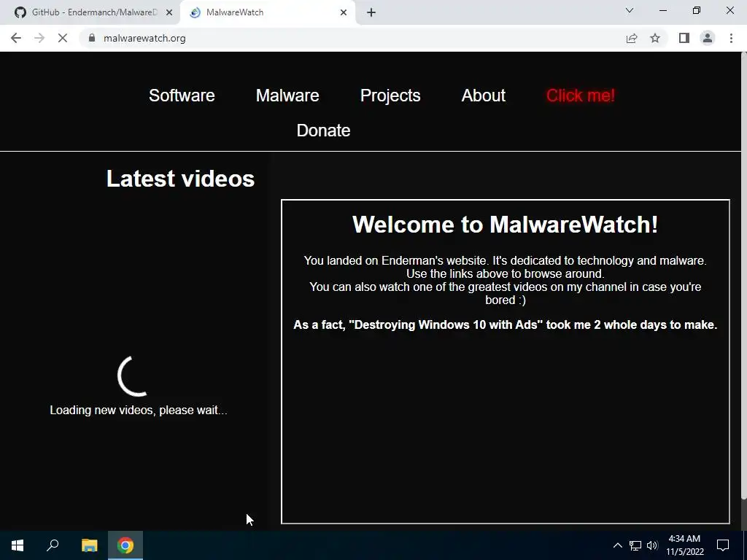Click the Destroying Windows 10 with Ads fact
This screenshot has height=560, width=747.
(x=505, y=324)
